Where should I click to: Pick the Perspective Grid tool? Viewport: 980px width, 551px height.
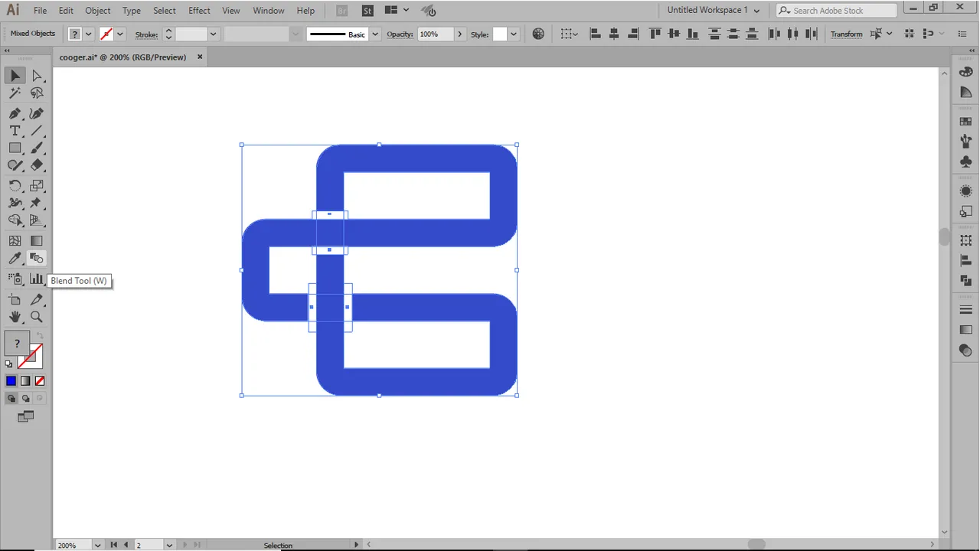click(x=37, y=220)
